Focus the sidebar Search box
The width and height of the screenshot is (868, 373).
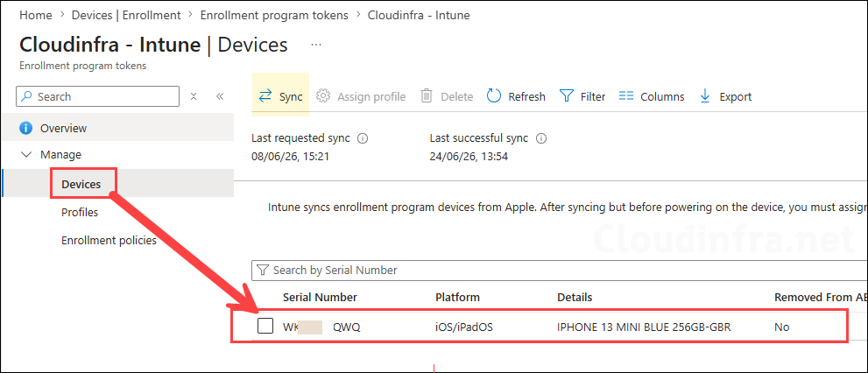[x=98, y=96]
